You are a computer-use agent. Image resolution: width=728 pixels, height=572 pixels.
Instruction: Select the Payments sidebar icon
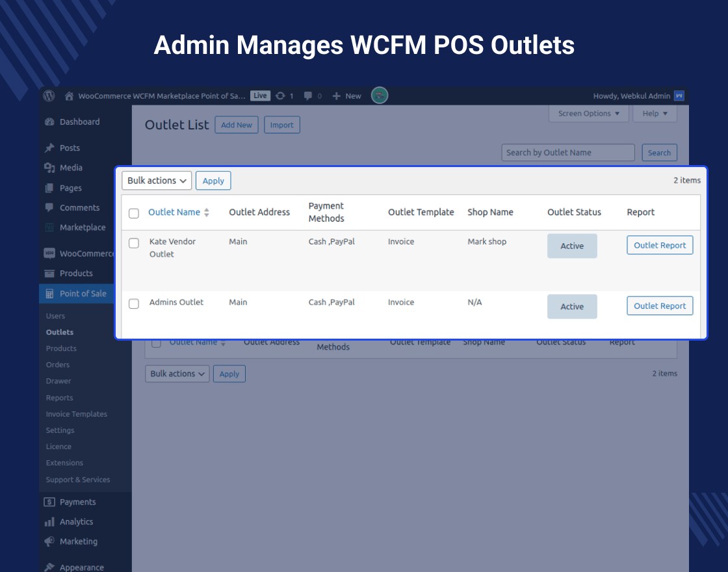(51, 501)
